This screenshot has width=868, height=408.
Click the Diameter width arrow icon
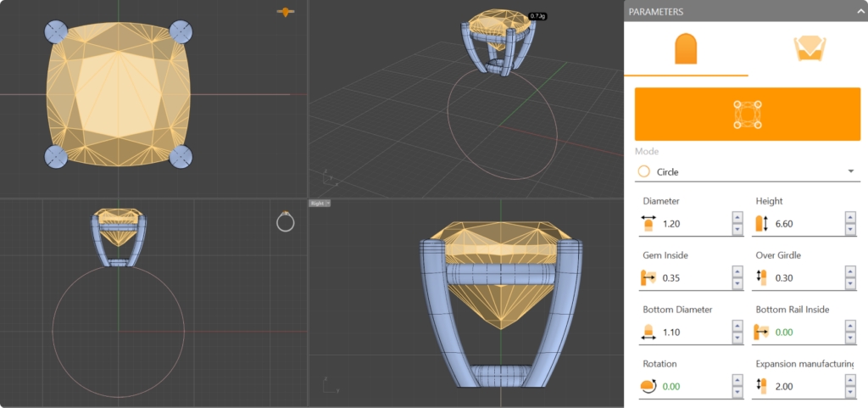click(649, 224)
